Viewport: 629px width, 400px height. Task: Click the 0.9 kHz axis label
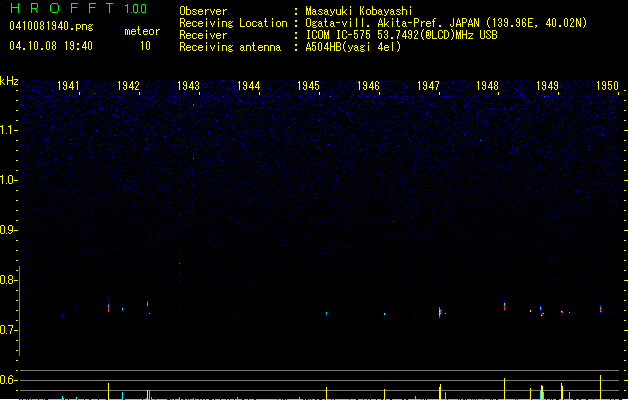8,230
